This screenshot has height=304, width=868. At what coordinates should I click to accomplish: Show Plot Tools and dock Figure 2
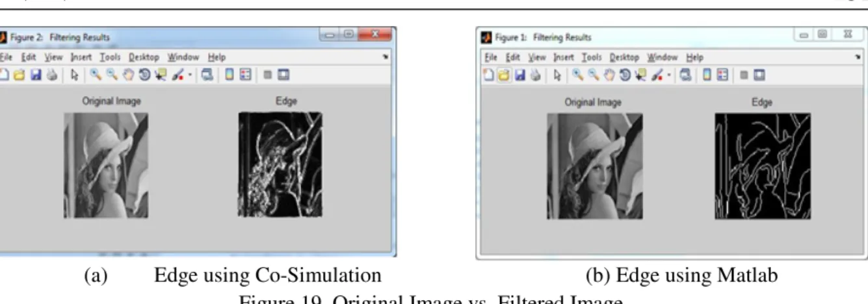click(283, 75)
